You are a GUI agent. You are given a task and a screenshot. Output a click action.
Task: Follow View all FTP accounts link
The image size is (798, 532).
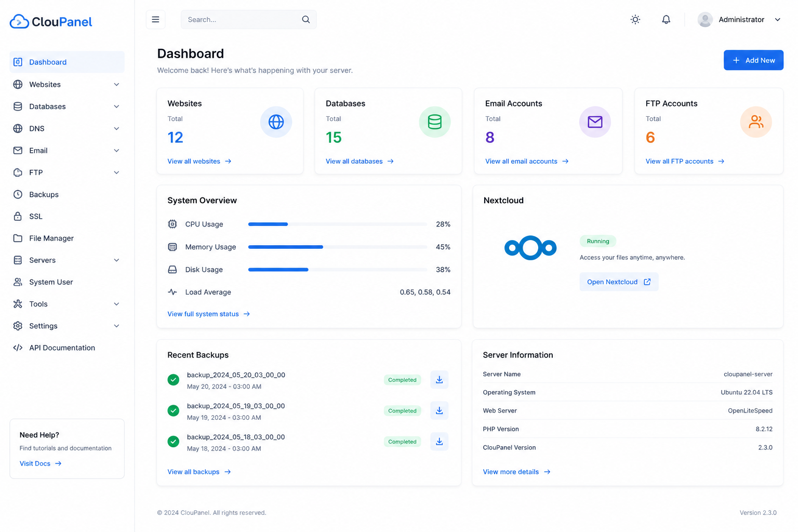point(685,161)
